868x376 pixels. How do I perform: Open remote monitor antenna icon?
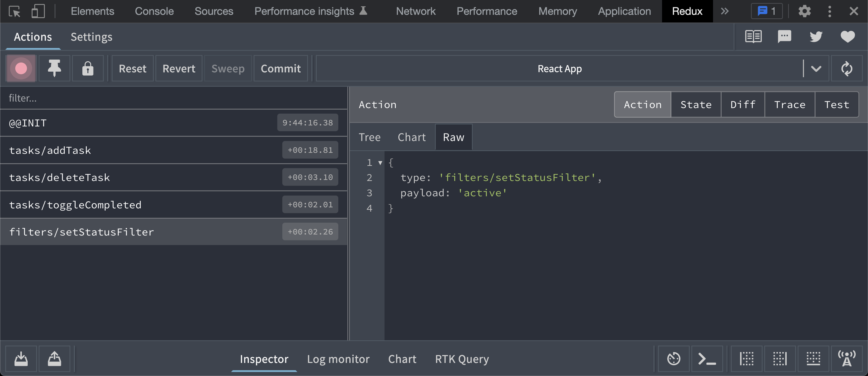(846, 359)
